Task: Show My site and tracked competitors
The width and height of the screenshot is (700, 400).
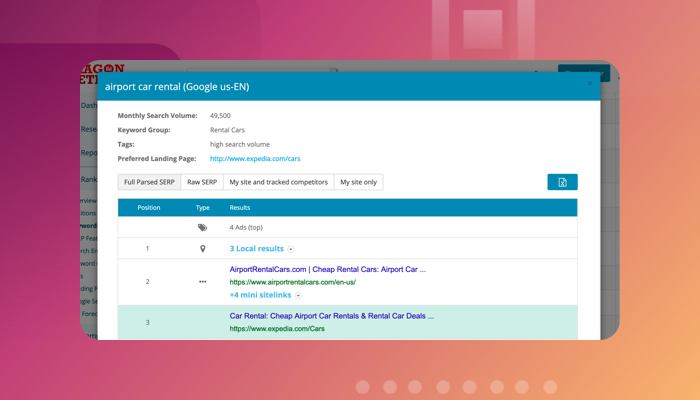Action: 278,182
